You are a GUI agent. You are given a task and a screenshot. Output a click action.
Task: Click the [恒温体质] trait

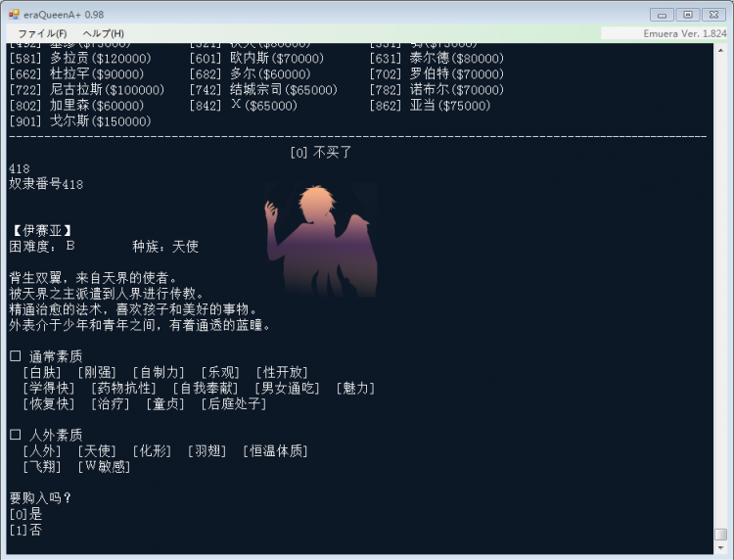tap(275, 451)
